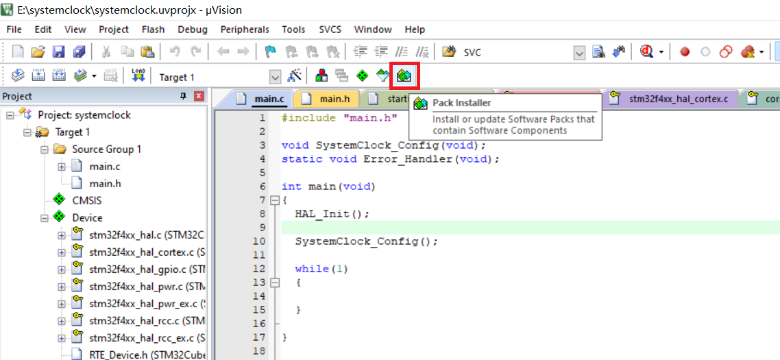Click the Open file folder icon
The height and width of the screenshot is (360, 780).
[38, 52]
